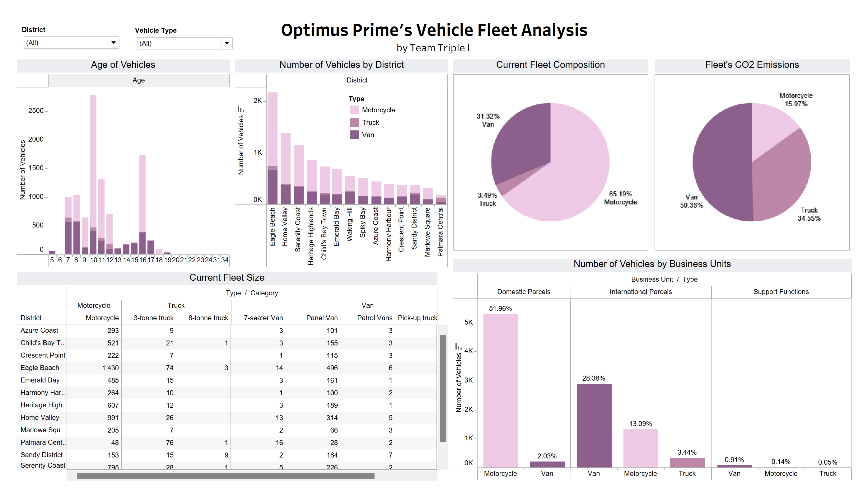Click Waking Hill label on district axis
Screen dimensions: 868x497
point(349,224)
